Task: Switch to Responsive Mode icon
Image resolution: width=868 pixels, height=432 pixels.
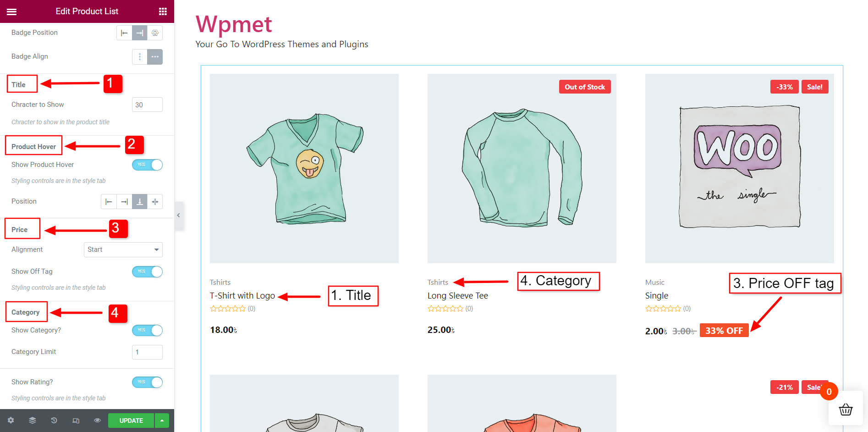Action: point(76,421)
